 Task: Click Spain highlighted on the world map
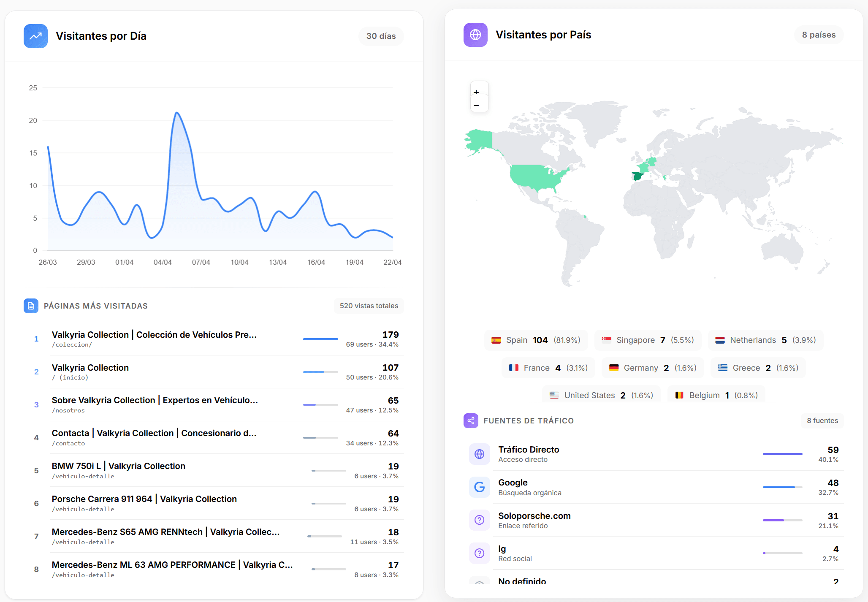[637, 176]
